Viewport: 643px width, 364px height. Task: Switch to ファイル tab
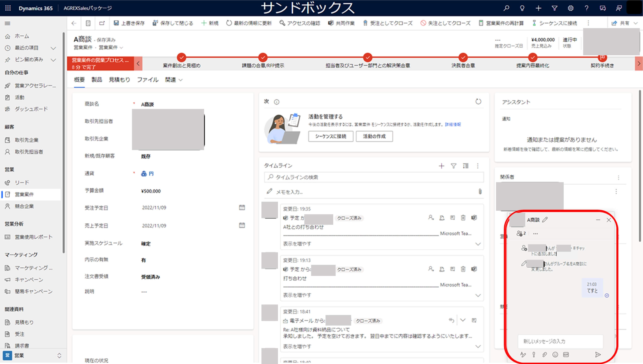point(148,80)
